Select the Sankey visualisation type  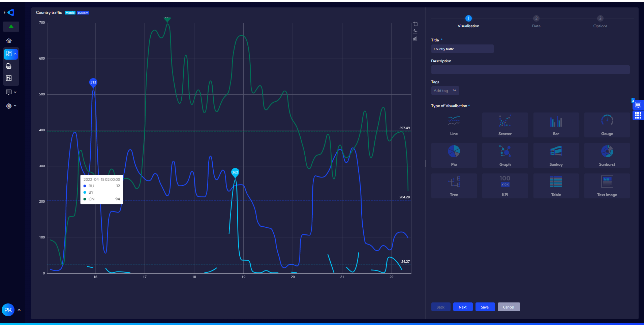[556, 155]
